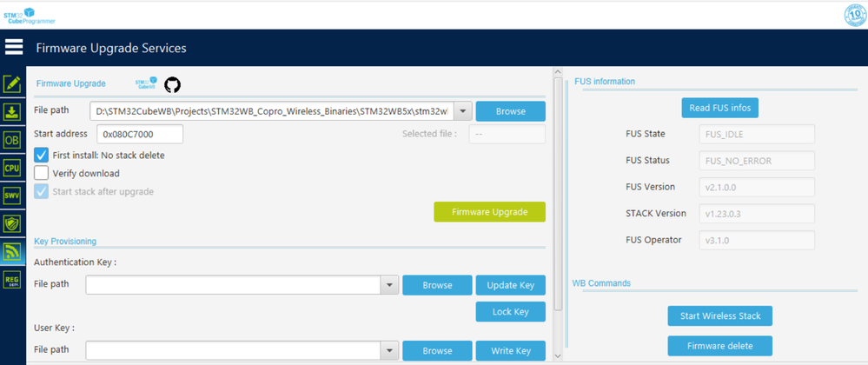
Task: Click the STM32CubeWB logo link
Action: [x=146, y=83]
